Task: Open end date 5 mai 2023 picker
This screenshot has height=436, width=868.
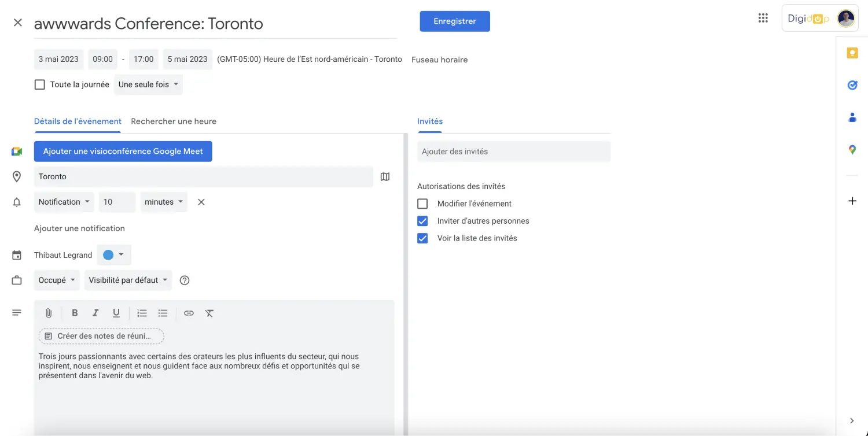Action: tap(187, 59)
